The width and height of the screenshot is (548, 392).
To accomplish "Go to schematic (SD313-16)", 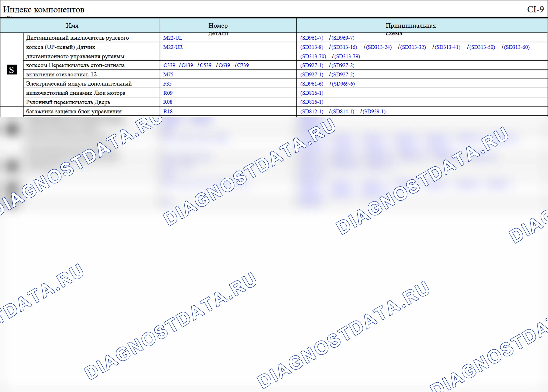I will [x=344, y=47].
